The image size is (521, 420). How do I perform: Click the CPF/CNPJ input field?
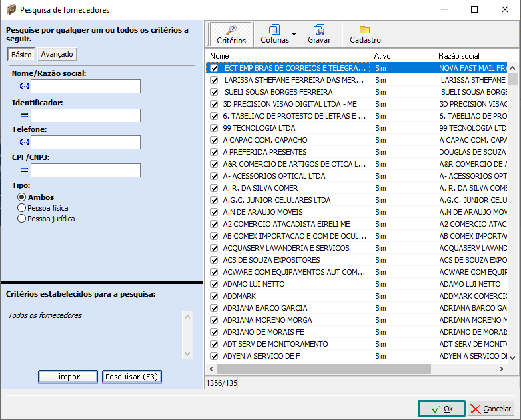click(86, 170)
